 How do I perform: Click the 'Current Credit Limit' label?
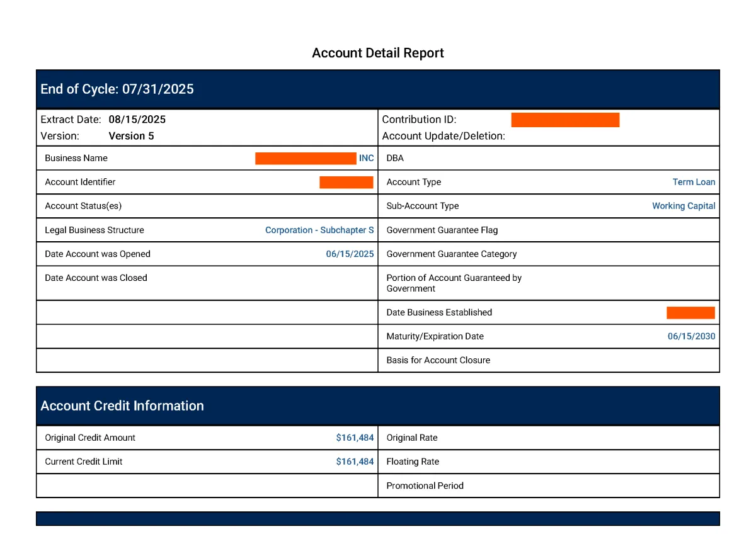tap(84, 462)
